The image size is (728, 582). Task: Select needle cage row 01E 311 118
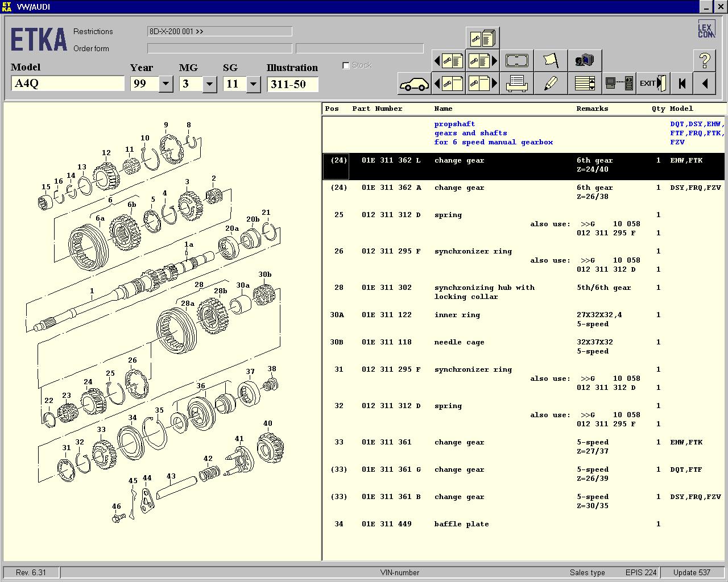click(524, 347)
